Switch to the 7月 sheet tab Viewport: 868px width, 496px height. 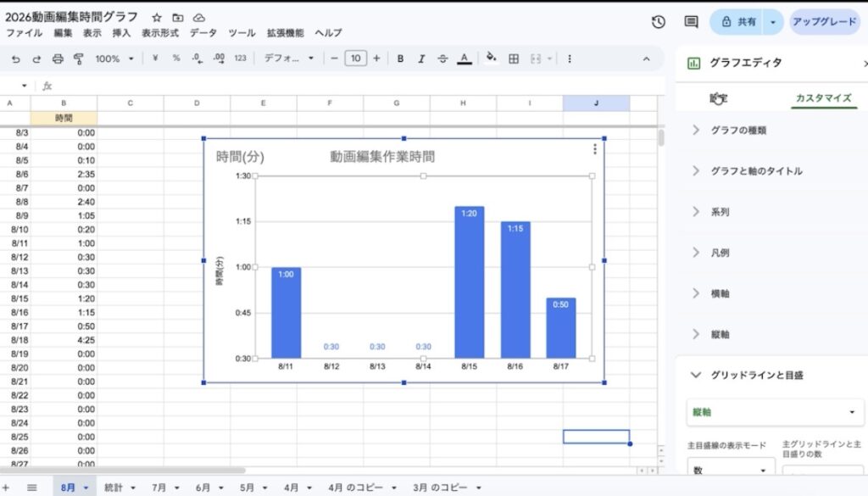[x=159, y=488]
